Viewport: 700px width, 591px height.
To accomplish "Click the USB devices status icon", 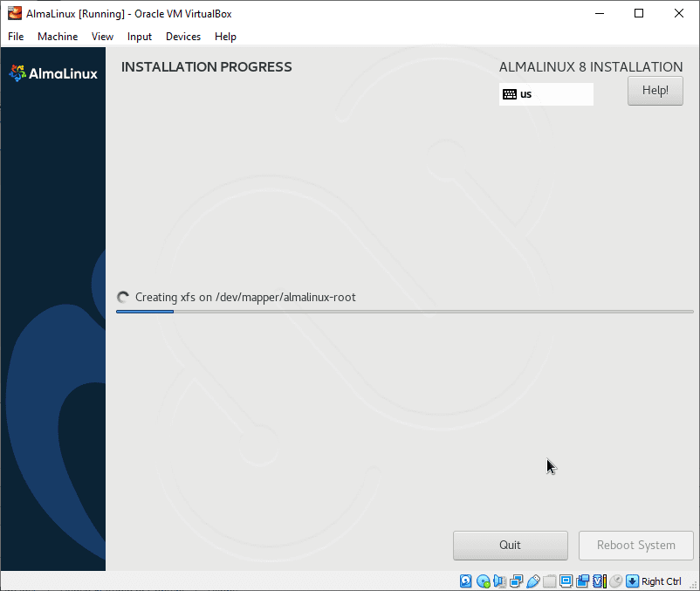I will (533, 581).
